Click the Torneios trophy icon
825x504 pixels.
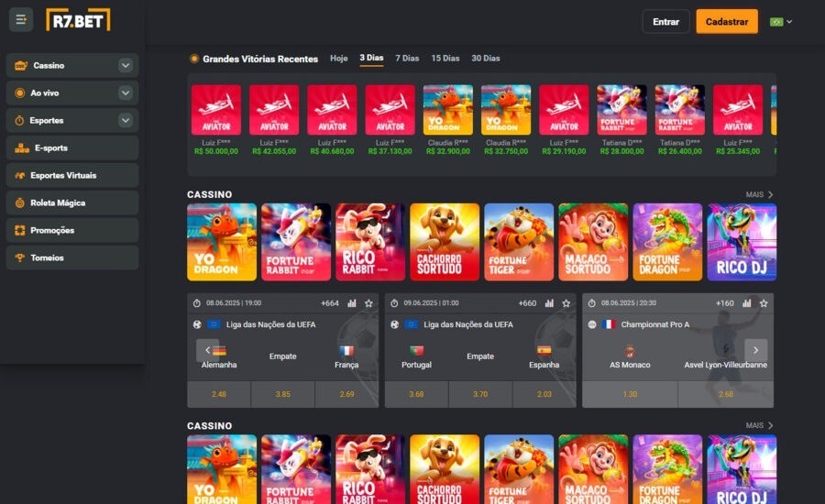21,257
